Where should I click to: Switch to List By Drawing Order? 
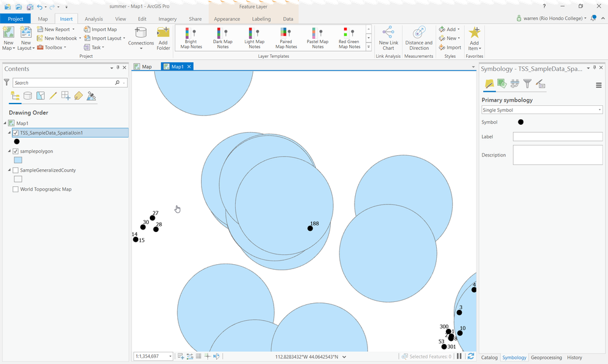click(15, 96)
